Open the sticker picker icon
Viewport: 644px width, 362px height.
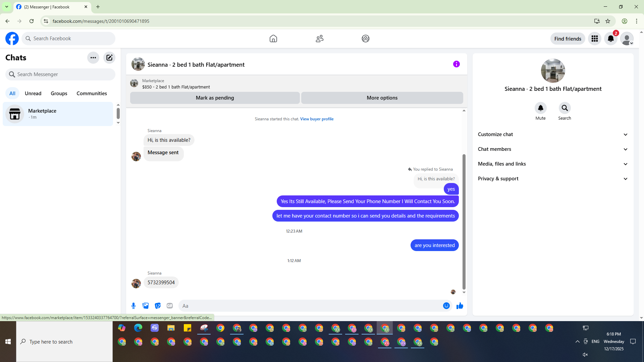pyautogui.click(x=158, y=306)
